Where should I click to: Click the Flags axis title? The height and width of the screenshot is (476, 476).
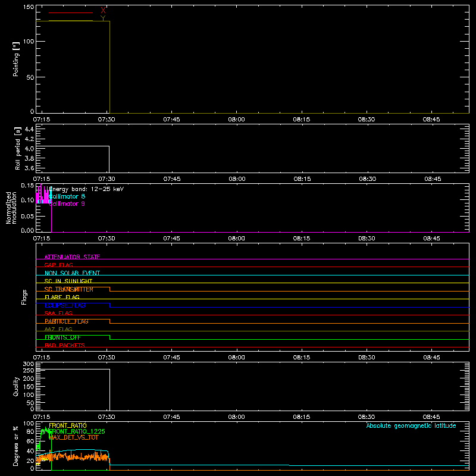(x=24, y=297)
